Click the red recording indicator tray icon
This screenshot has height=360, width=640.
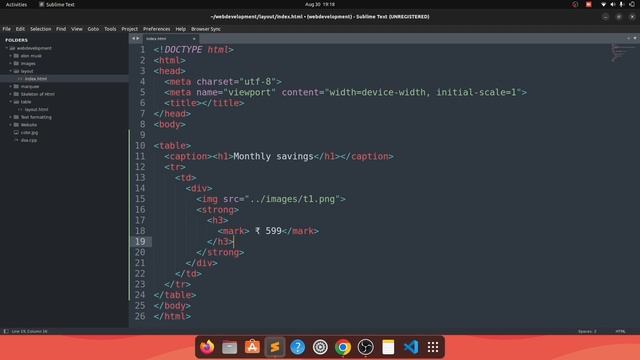click(589, 4)
